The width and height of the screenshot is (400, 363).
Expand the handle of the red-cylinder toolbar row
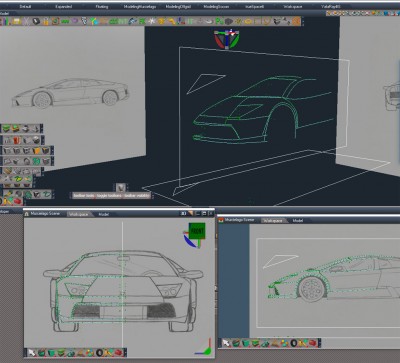(x=43, y=140)
